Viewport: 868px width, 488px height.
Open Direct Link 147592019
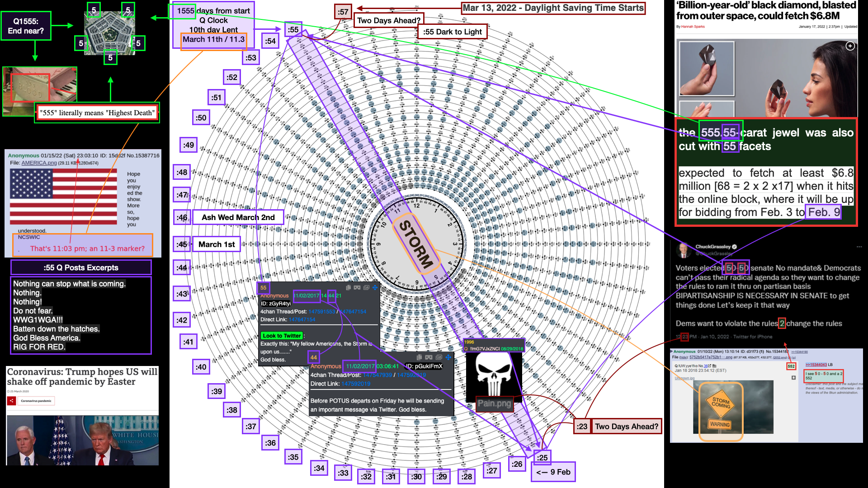pos(356,384)
